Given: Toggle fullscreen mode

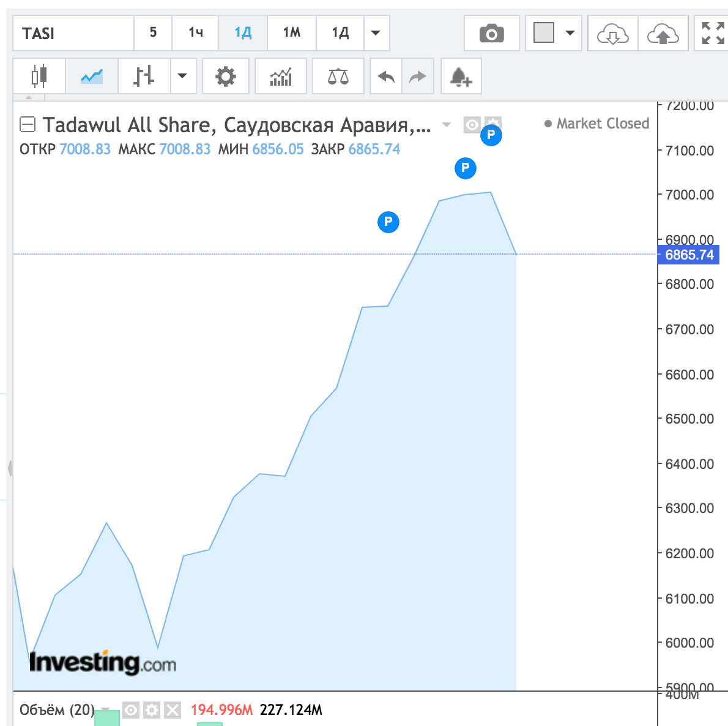Looking at the screenshot, I should [x=712, y=34].
